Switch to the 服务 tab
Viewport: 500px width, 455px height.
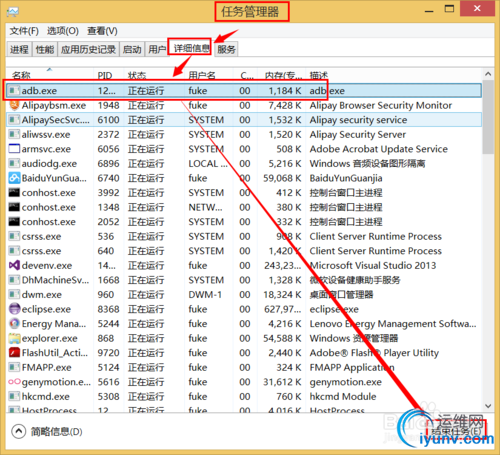tap(226, 49)
